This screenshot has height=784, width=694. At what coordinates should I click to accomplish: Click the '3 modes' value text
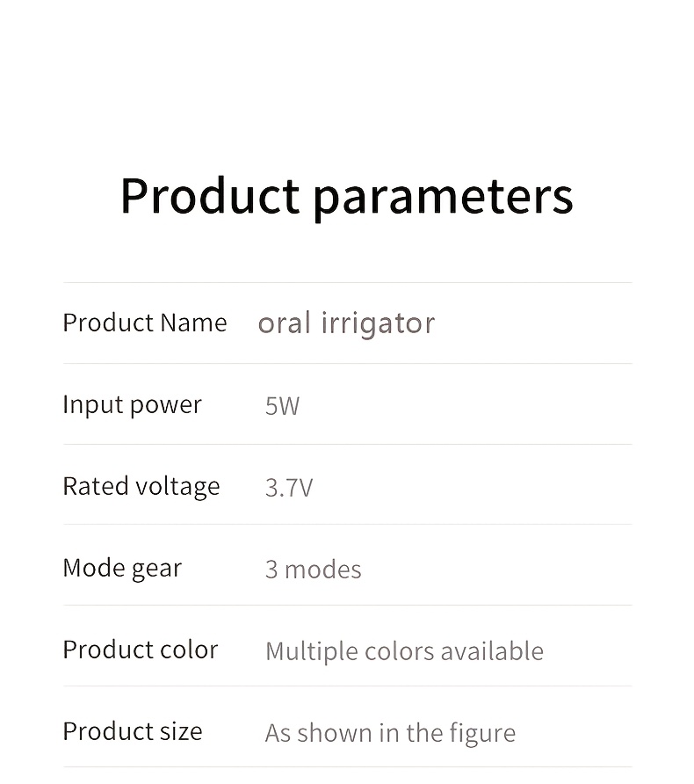point(314,570)
